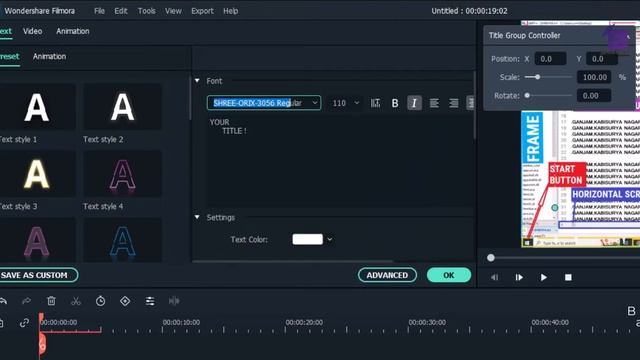Click the Scale 100.00 value field
Image resolution: width=640 pixels, height=360 pixels.
pos(594,77)
